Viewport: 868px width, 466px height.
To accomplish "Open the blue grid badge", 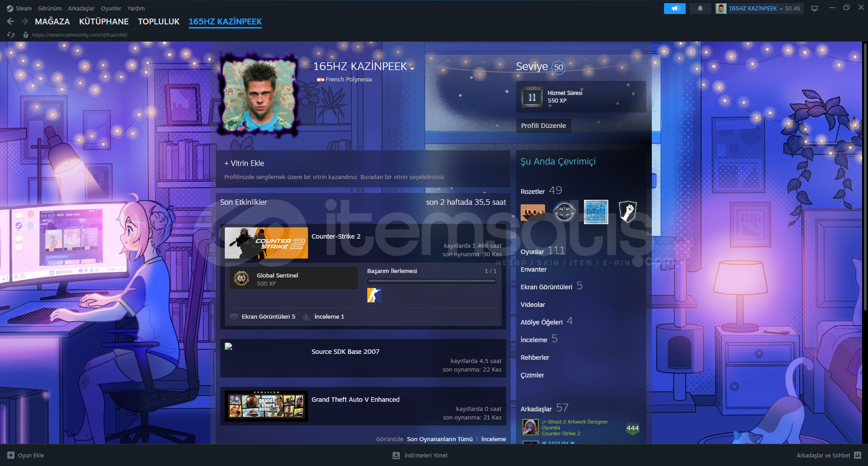I will point(596,212).
